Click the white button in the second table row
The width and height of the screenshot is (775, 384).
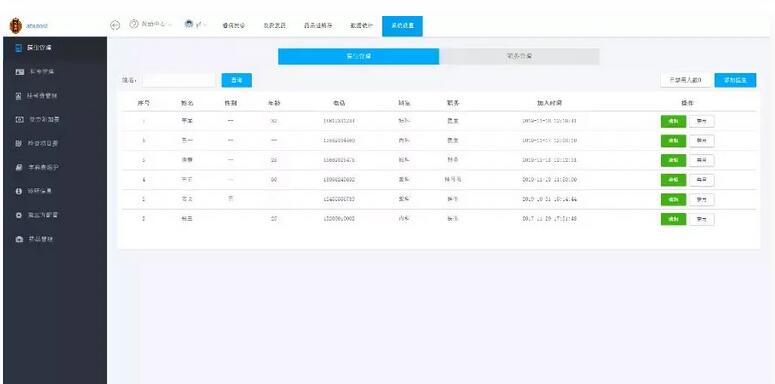[x=701, y=141]
